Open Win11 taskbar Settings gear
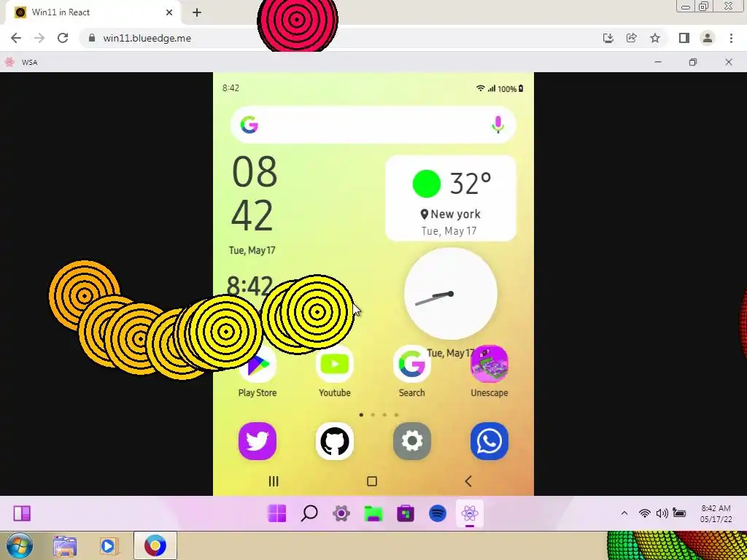Image resolution: width=747 pixels, height=560 pixels. (341, 513)
